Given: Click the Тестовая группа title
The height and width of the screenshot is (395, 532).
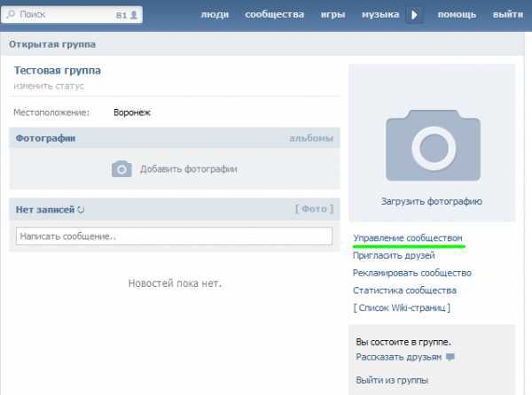Looking at the screenshot, I should pos(58,71).
